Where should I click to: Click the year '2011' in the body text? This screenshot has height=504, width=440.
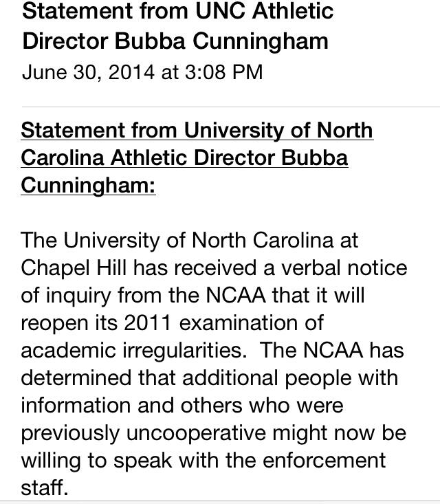tap(147, 322)
